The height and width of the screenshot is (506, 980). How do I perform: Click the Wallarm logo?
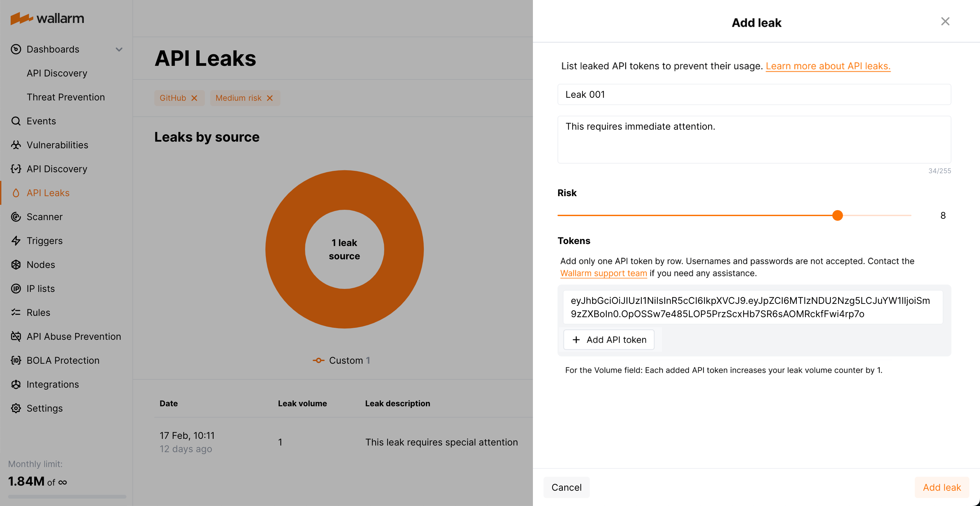(x=47, y=18)
